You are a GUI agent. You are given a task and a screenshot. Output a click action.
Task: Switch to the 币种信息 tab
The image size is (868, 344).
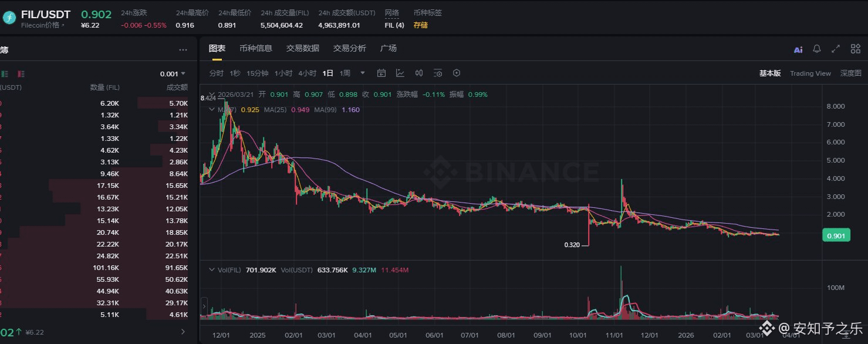[255, 48]
